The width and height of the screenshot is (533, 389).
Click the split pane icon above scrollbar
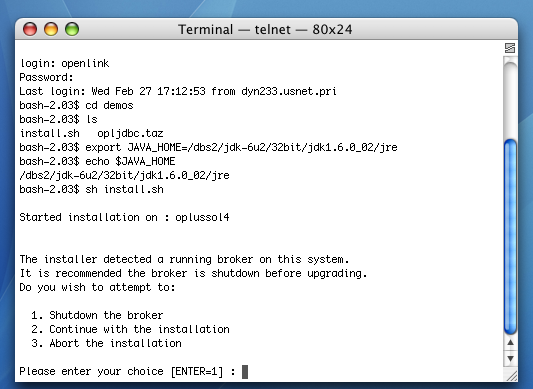coord(510,48)
